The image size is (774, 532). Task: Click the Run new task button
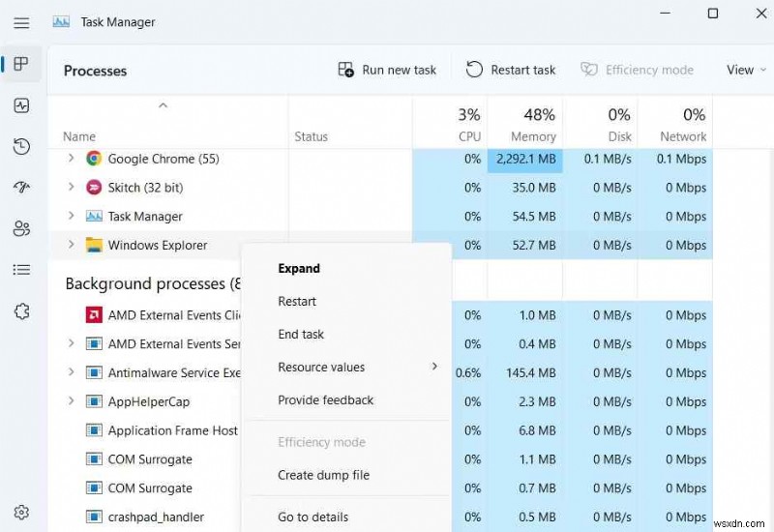[387, 70]
